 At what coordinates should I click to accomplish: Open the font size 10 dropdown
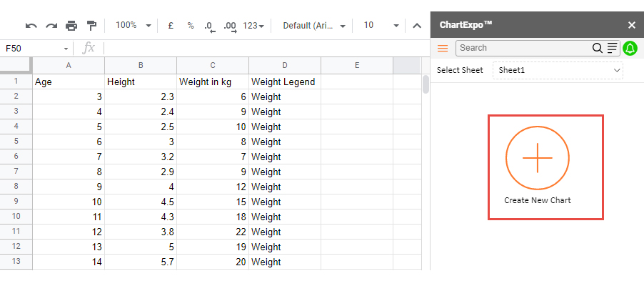(x=381, y=26)
